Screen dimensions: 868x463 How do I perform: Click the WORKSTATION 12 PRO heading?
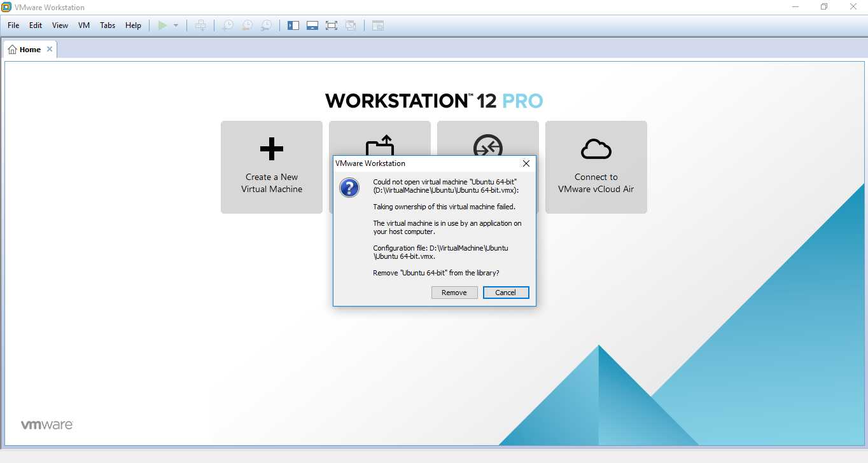pyautogui.click(x=434, y=100)
